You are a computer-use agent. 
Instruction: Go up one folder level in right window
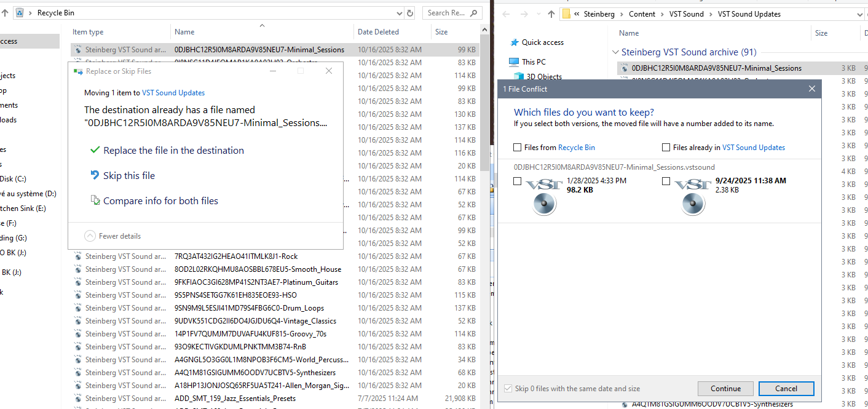[x=550, y=14]
